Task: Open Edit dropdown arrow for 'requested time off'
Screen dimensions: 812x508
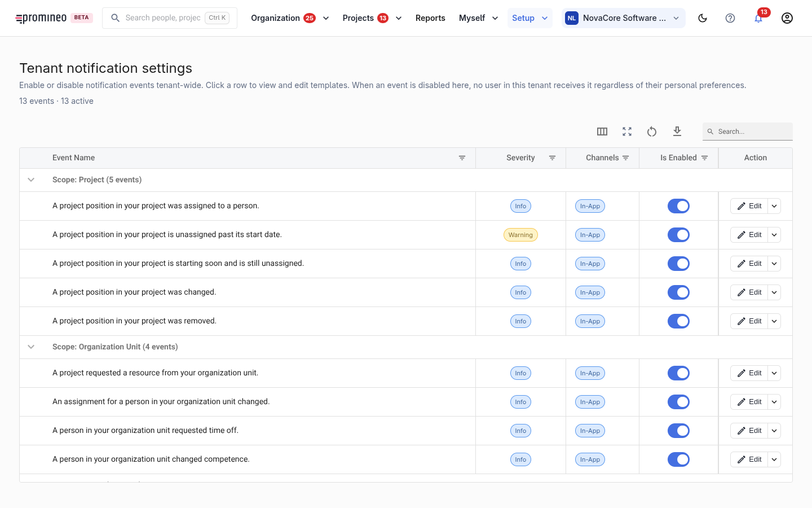Action: [774, 431]
